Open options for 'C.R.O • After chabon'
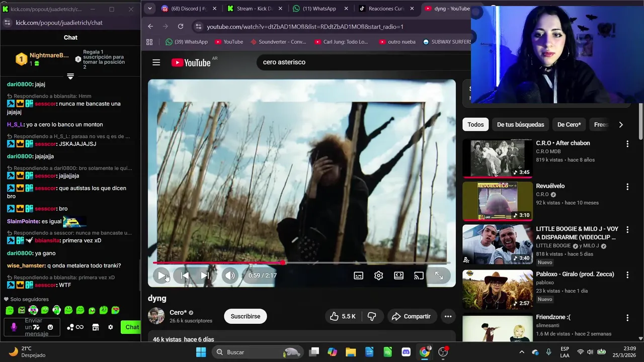Image resolution: width=644 pixels, height=362 pixels. point(627,144)
